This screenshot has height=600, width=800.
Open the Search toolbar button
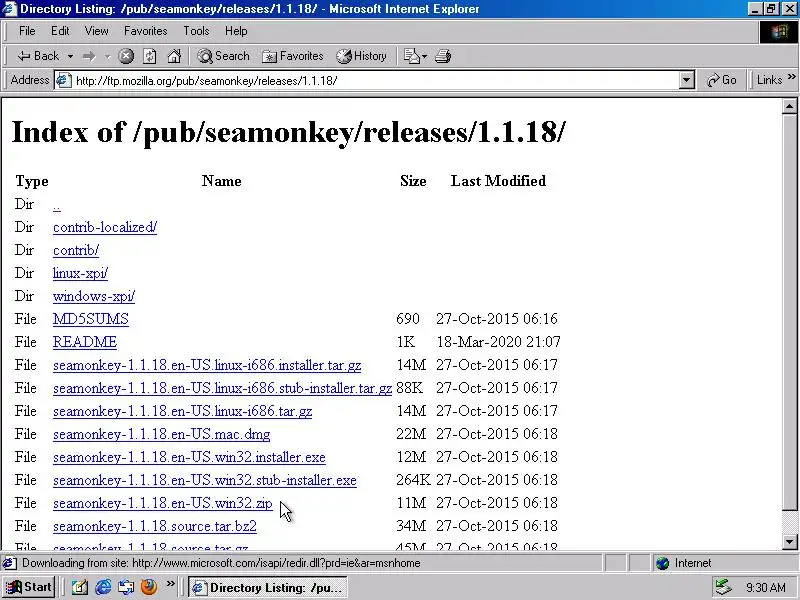coord(223,56)
